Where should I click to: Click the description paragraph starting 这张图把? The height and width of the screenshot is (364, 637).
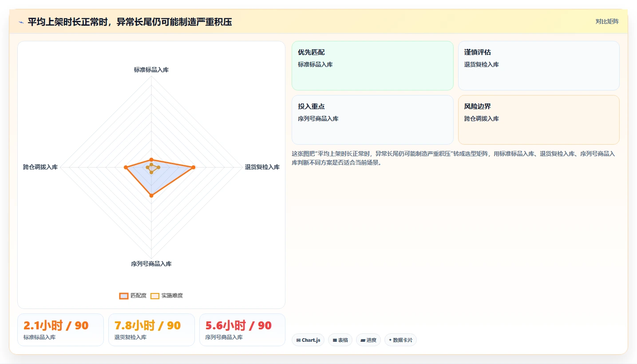(x=453, y=158)
